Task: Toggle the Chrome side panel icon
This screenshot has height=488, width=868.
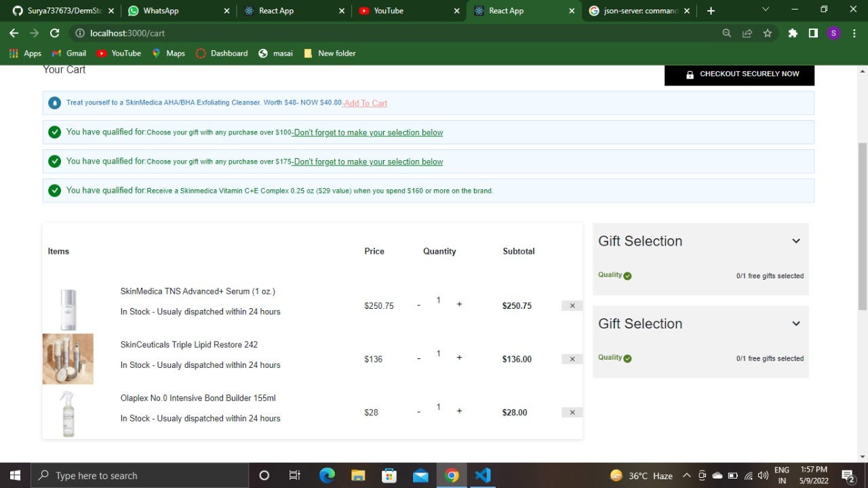Action: point(813,33)
